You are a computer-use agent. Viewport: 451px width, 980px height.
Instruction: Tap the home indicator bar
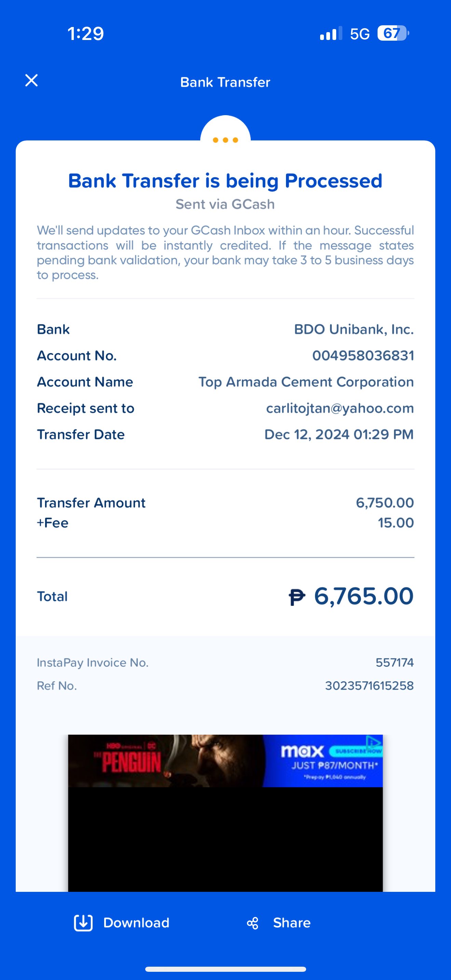[225, 969]
